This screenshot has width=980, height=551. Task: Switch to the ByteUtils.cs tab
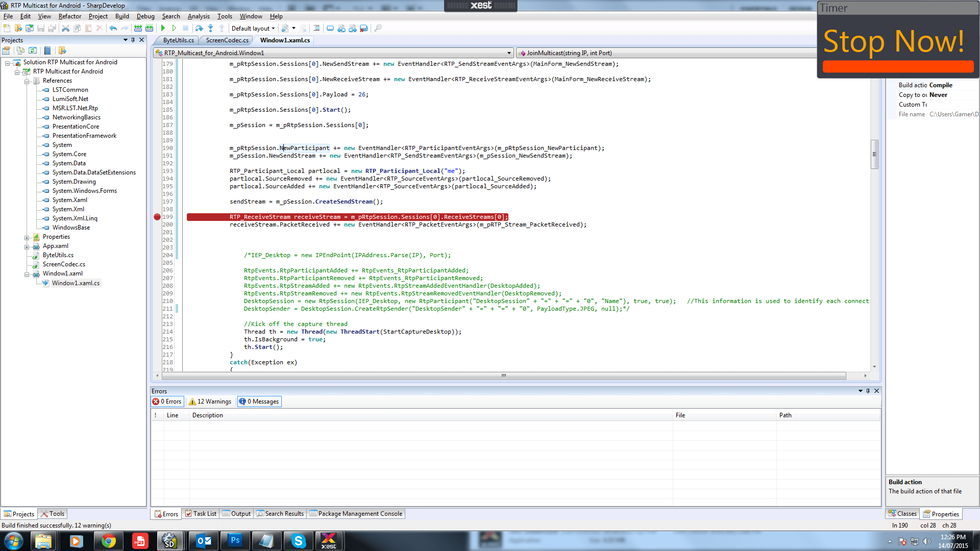[178, 40]
